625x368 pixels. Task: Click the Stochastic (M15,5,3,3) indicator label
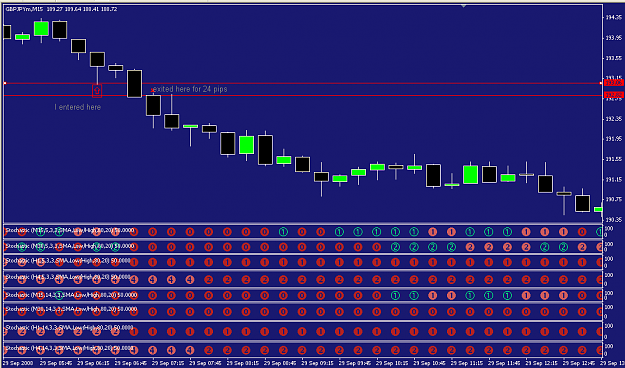[70, 230]
